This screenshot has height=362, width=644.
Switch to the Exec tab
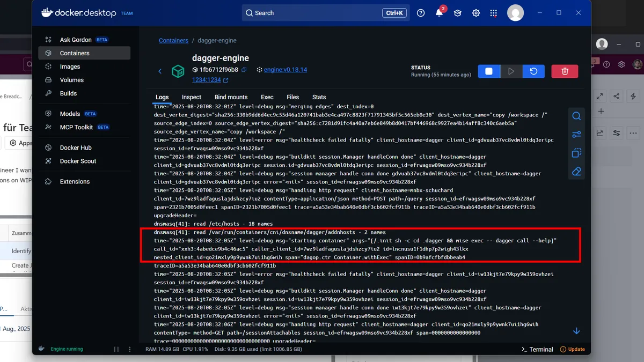[267, 97]
